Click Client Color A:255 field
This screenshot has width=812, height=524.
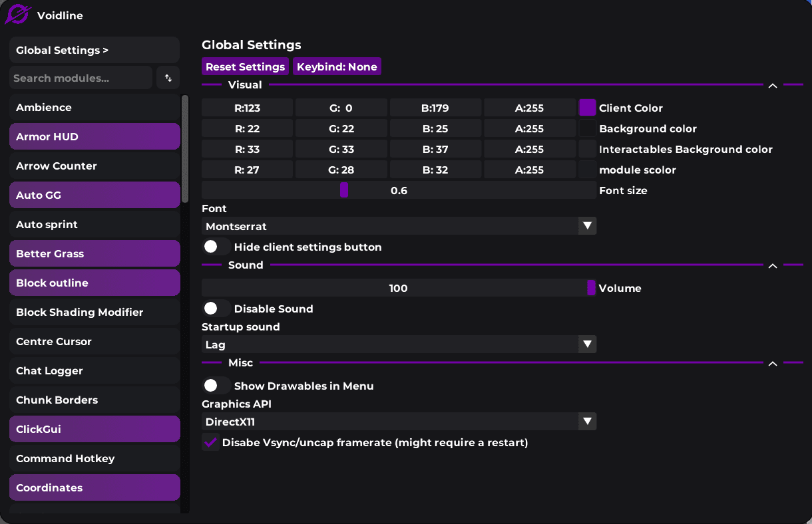(x=530, y=108)
